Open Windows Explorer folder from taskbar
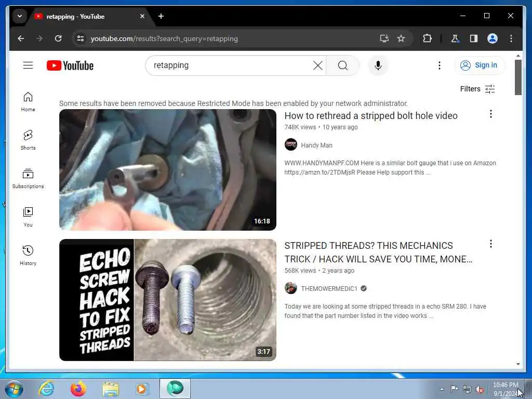The image size is (532, 399). (111, 389)
